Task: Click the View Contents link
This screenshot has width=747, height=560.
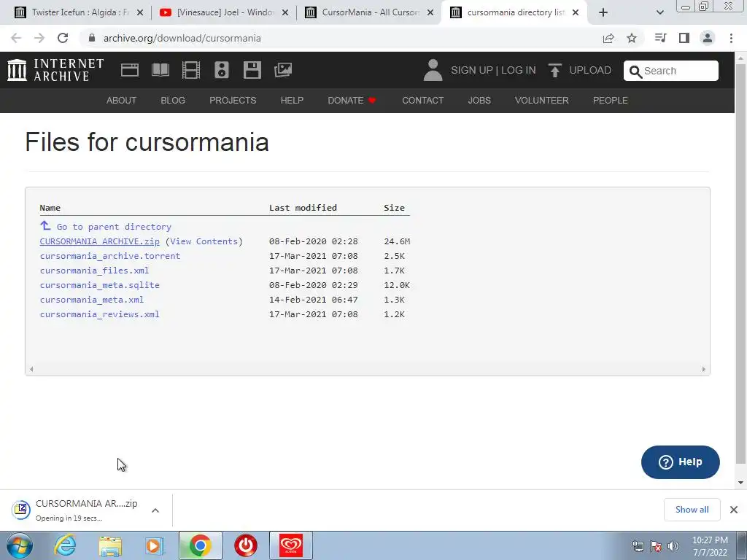Action: (204, 241)
